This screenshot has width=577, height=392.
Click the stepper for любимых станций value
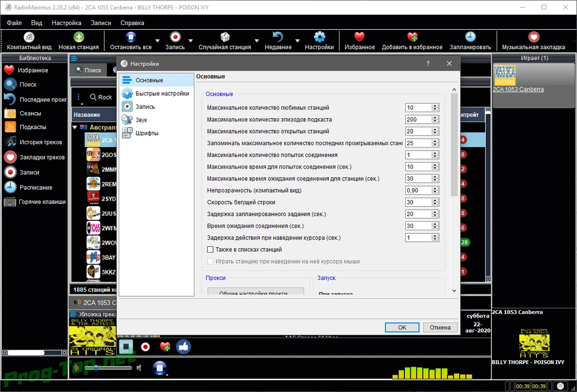point(435,108)
